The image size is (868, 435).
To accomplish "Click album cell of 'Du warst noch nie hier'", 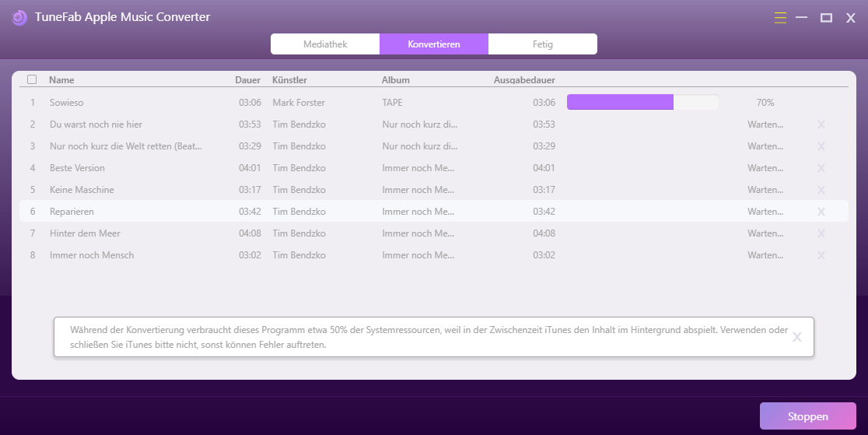I will tap(419, 125).
